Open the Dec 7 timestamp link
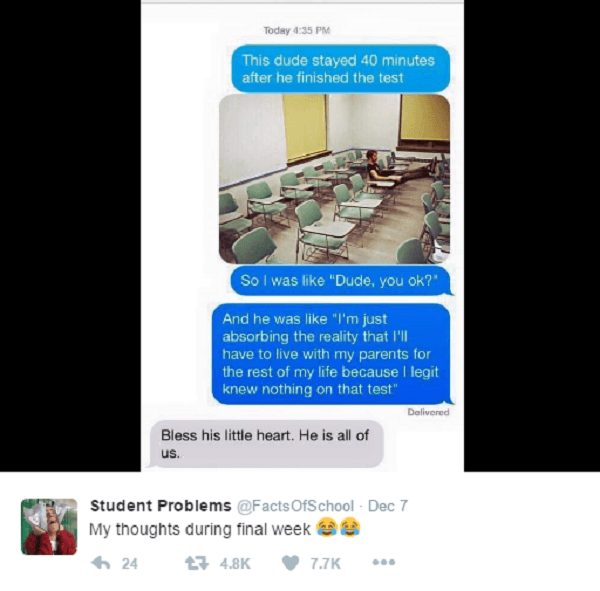The width and height of the screenshot is (600, 591). tap(388, 506)
